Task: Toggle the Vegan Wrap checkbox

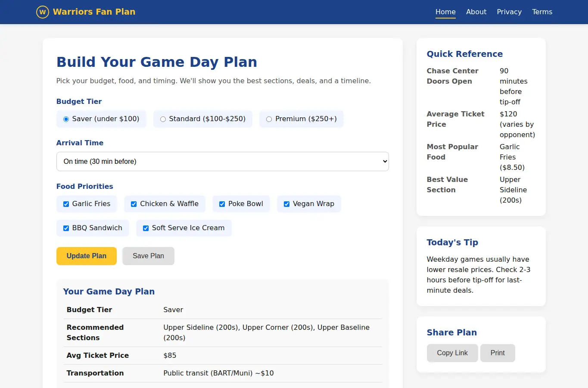Action: [286, 204]
